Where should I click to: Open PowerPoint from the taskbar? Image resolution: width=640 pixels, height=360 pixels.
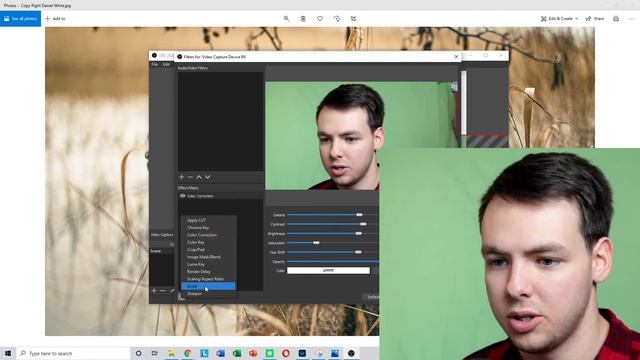click(x=253, y=353)
